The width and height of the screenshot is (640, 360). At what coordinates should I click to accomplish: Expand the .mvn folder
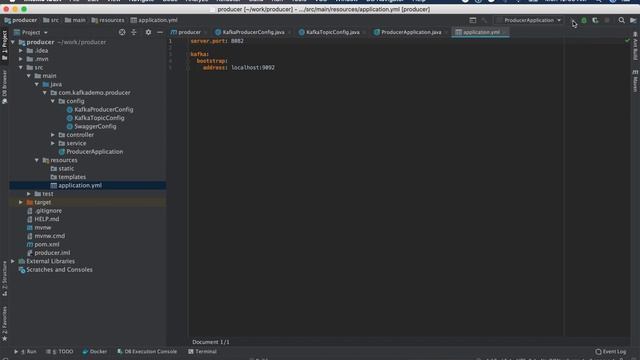21,59
